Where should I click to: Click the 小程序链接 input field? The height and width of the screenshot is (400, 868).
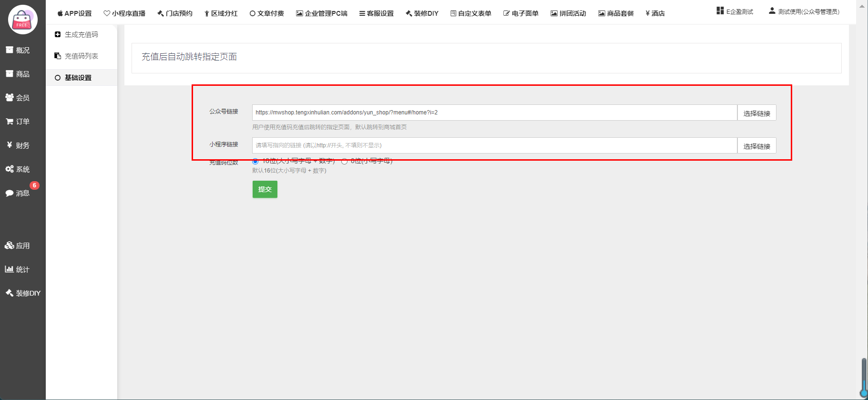(494, 145)
